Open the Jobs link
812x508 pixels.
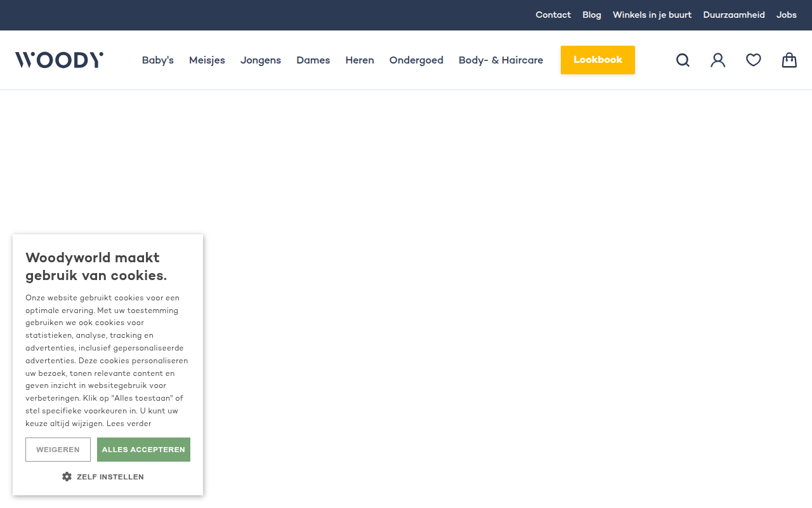point(787,15)
